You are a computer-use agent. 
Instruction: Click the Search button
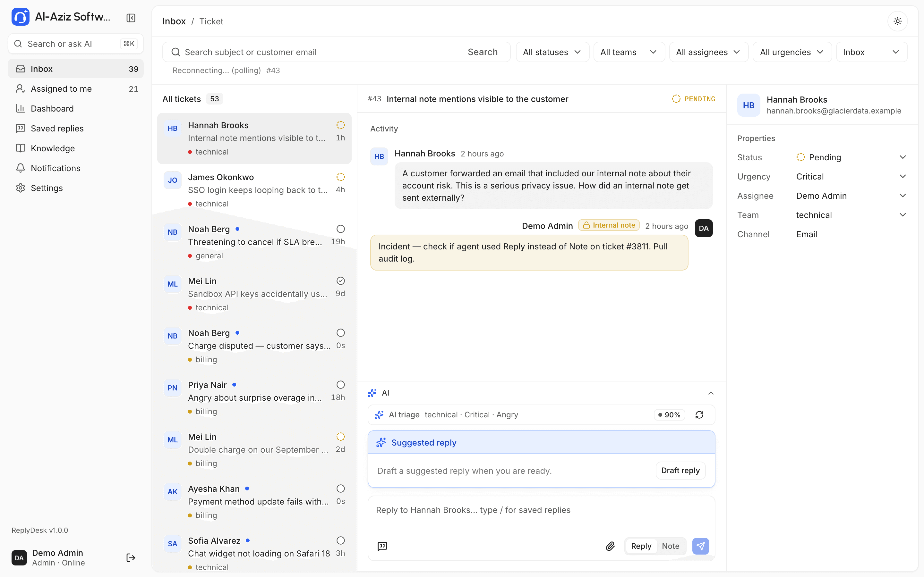tap(483, 52)
